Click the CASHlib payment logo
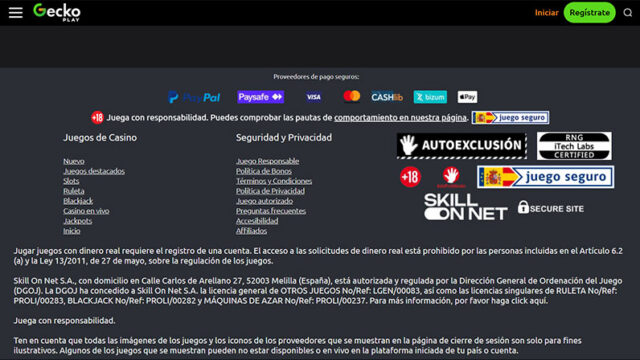The image size is (640, 360). click(x=387, y=97)
